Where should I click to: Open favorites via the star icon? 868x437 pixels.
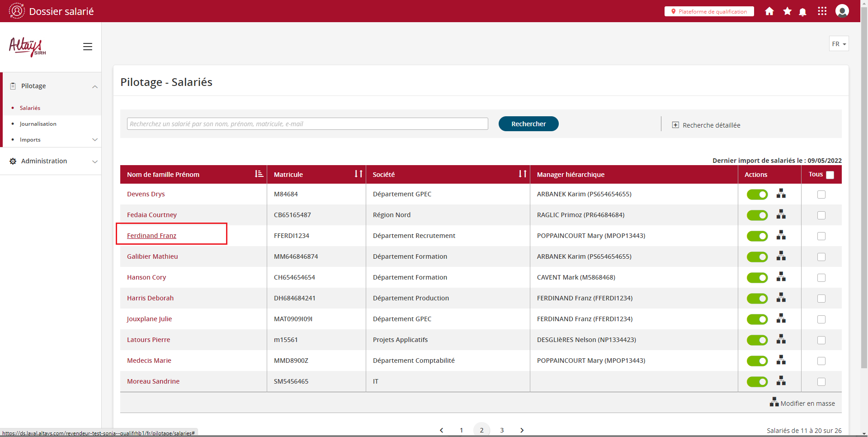[x=787, y=11]
